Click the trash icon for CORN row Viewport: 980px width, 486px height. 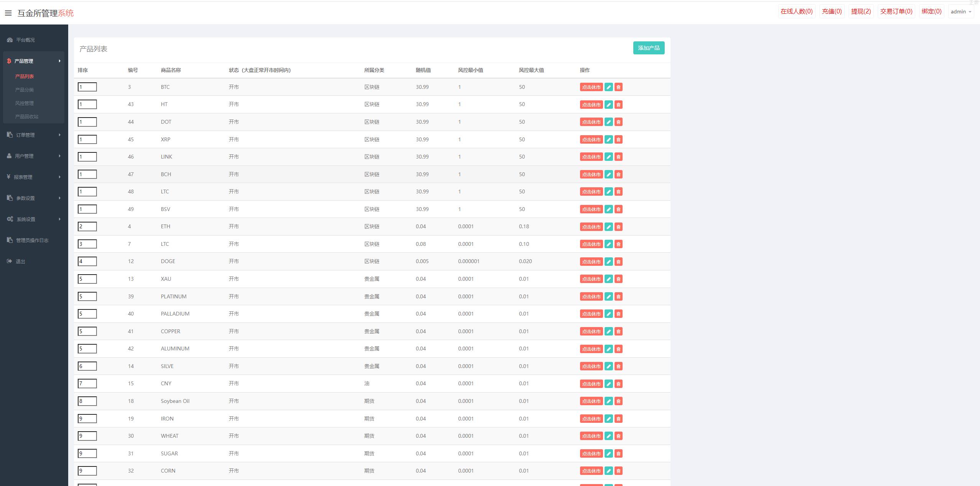click(x=618, y=471)
